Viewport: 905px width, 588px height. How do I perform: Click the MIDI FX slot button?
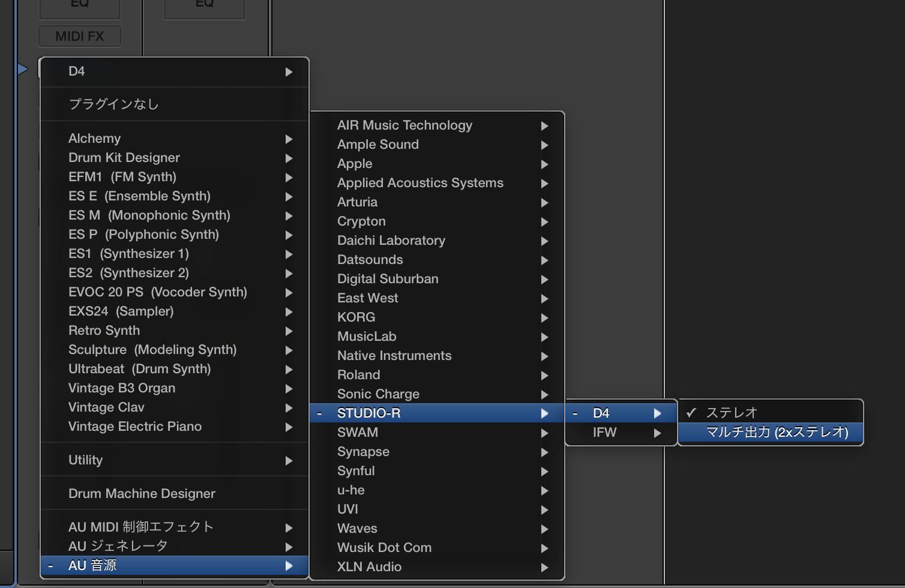click(80, 36)
